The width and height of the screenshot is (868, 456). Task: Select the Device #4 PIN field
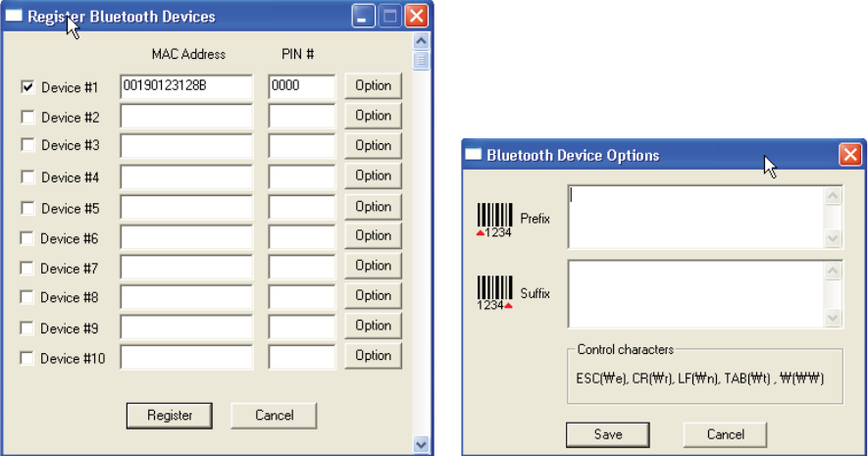pos(302,177)
